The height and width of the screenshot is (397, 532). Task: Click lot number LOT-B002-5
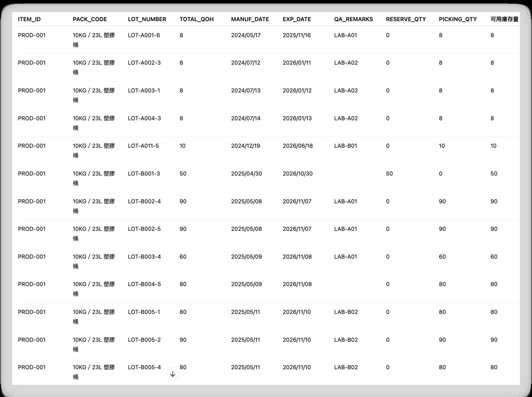(x=144, y=229)
